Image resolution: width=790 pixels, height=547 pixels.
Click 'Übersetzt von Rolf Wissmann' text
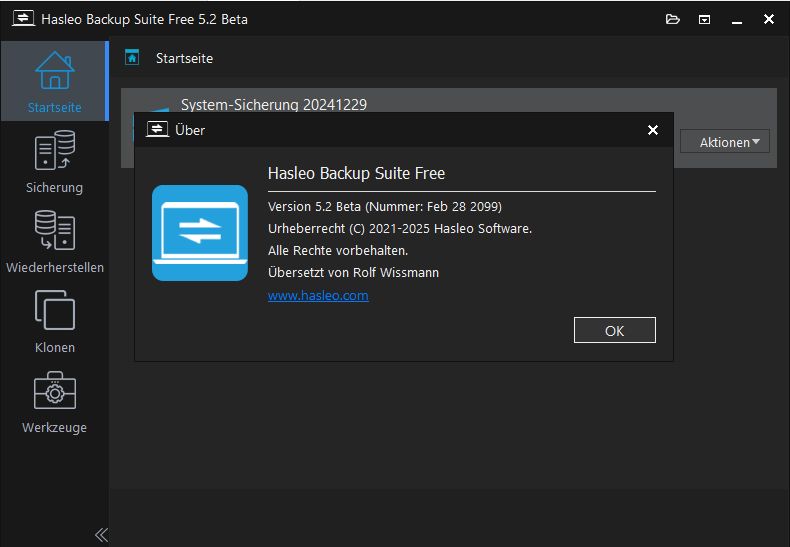pos(353,272)
